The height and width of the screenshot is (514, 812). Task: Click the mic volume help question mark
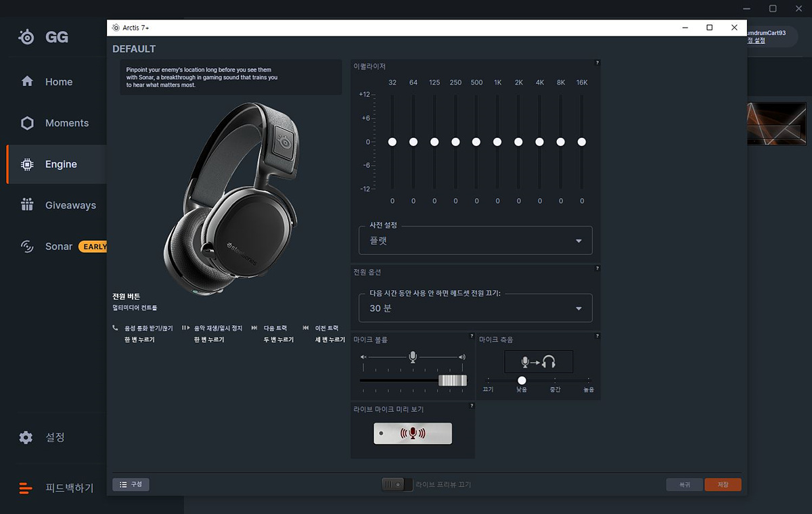coord(472,336)
